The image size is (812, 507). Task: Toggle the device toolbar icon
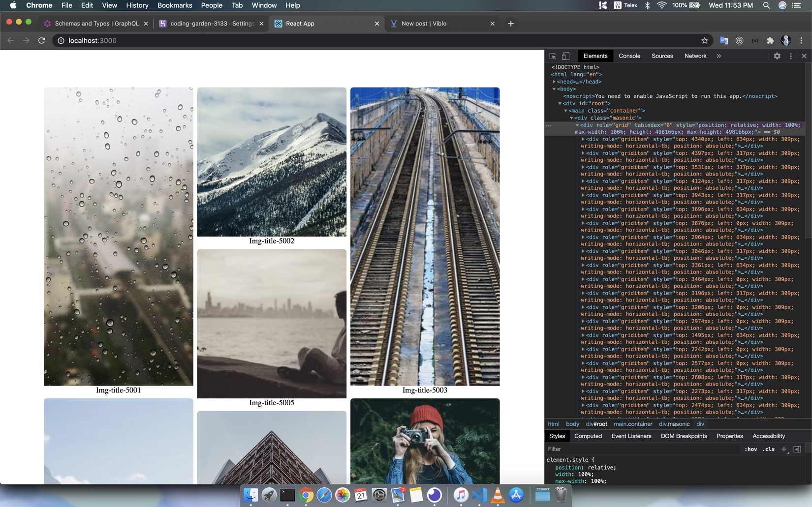coord(565,56)
